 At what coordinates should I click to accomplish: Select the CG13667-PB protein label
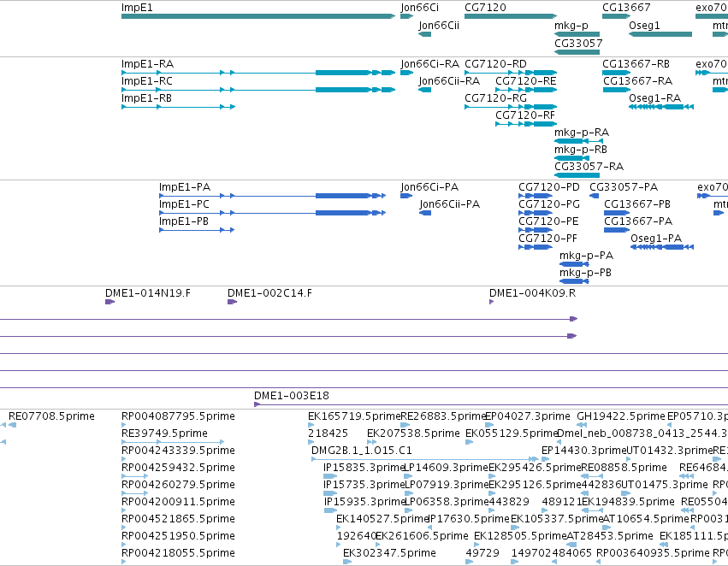637,204
